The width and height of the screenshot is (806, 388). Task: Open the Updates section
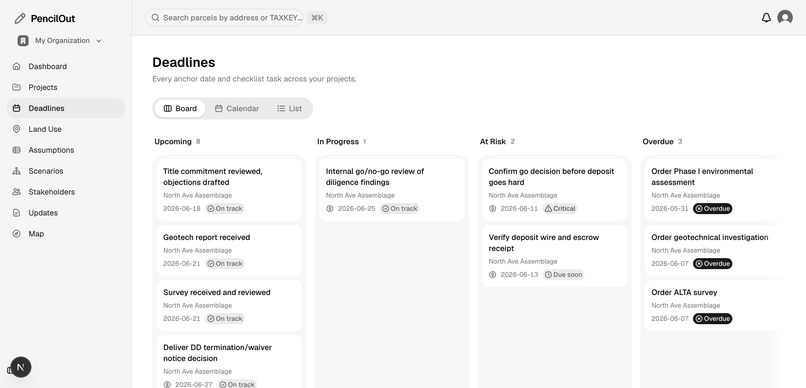pyautogui.click(x=66, y=213)
